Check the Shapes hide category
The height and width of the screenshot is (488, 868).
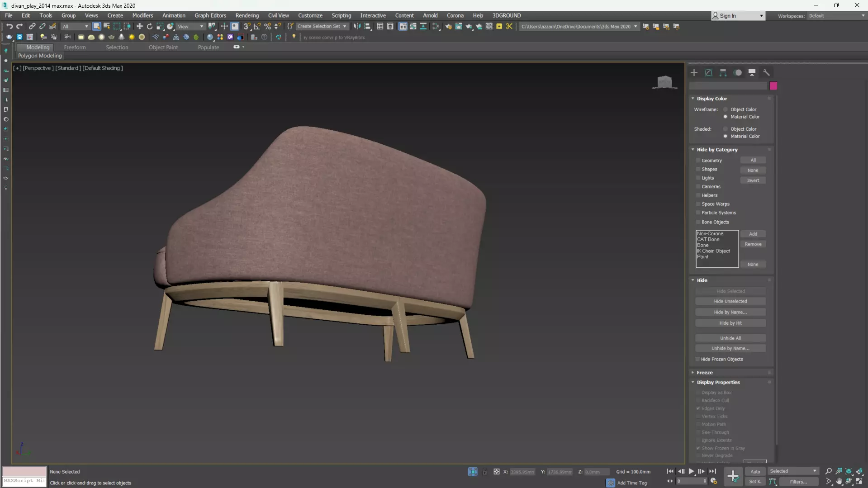[x=698, y=169]
